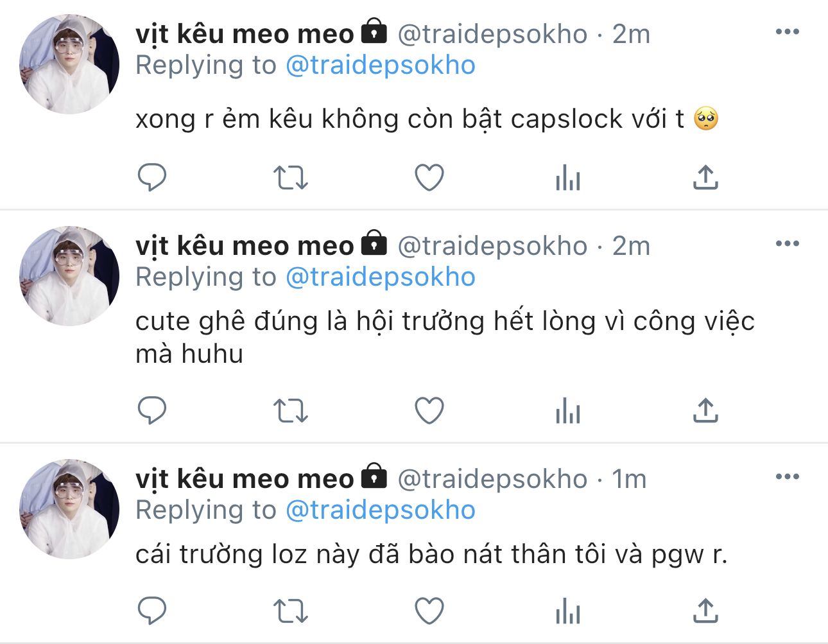Share the 'cái trường' tweet

point(705,611)
